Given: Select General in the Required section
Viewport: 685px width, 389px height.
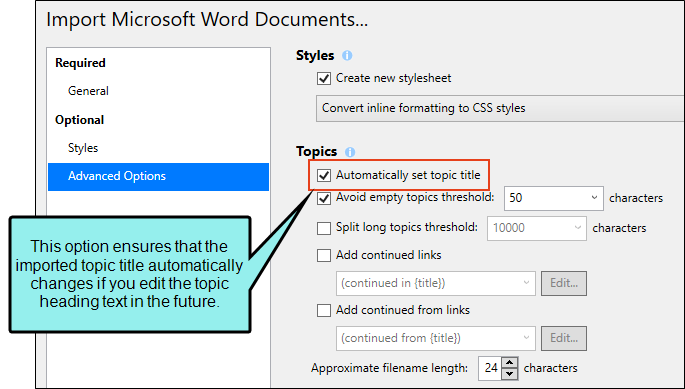Looking at the screenshot, I should coord(88,91).
